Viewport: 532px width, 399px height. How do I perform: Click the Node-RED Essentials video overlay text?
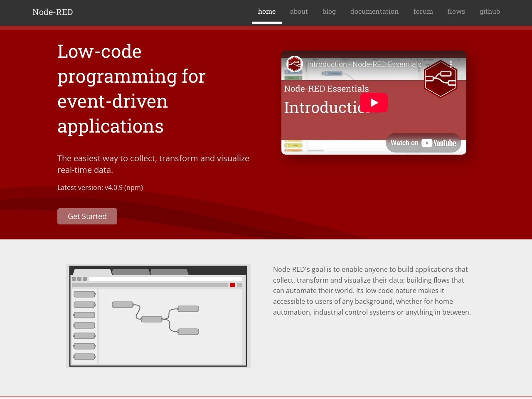(x=326, y=89)
